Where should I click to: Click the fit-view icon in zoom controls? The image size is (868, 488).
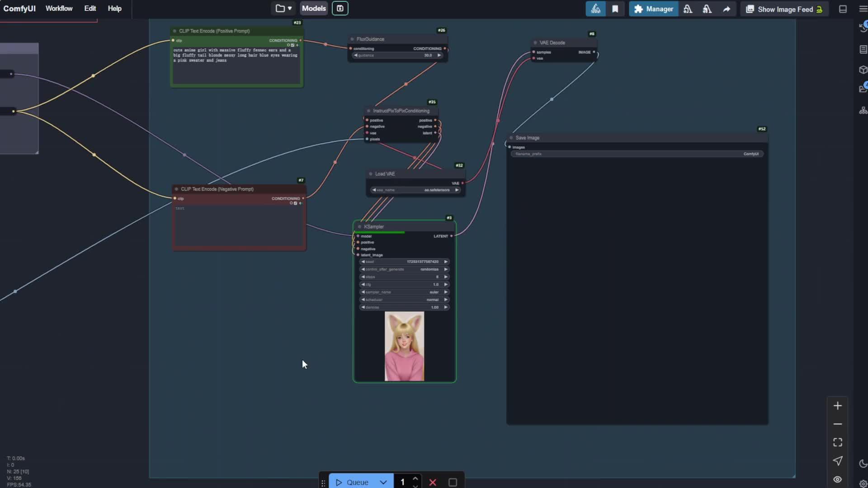pos(838,442)
